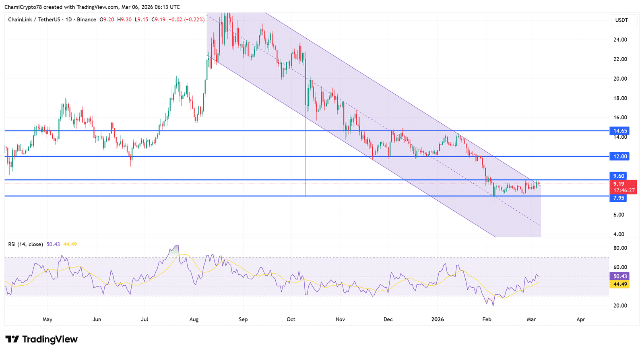Click the 7.95 support price label
This screenshot has height=353, width=644.
click(x=618, y=198)
